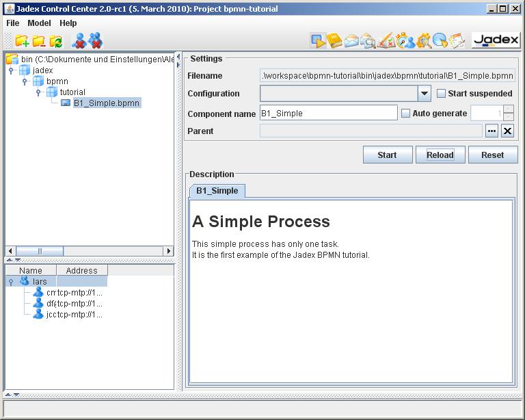The image size is (525, 420).
Task: Toggle the Auto generate checkbox
Action: pos(405,114)
